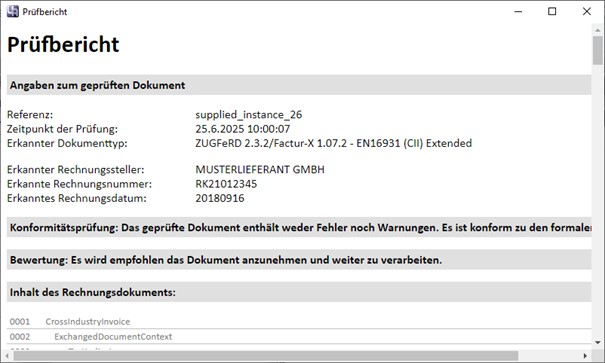Click 'Inhalt des Rechnungsdokuments:' section header
605x363 pixels.
299,292
